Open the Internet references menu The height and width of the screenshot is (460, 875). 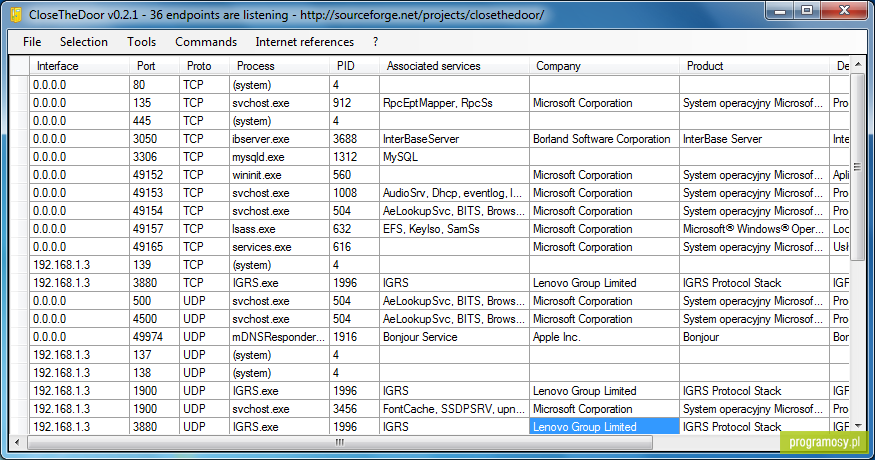[304, 42]
